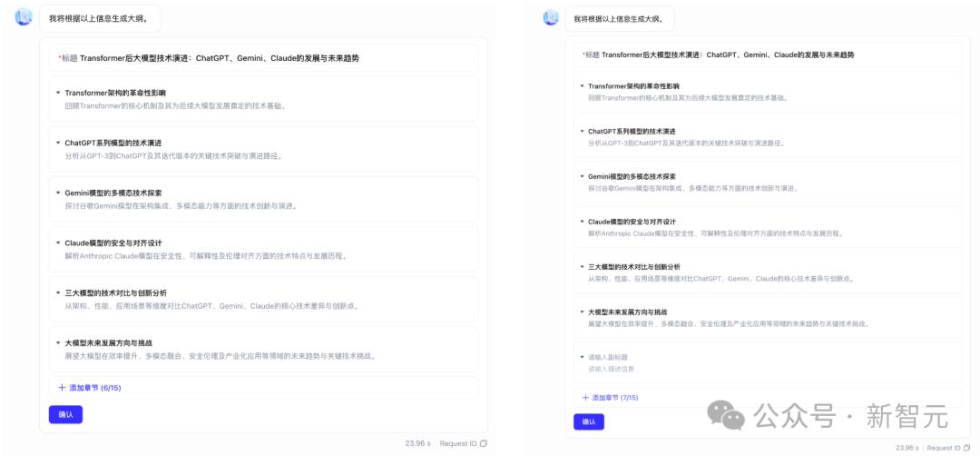Collapse Transformer架构的革命性影响 in the 6-chapter outline
The height and width of the screenshot is (456, 980).
pos(59,93)
